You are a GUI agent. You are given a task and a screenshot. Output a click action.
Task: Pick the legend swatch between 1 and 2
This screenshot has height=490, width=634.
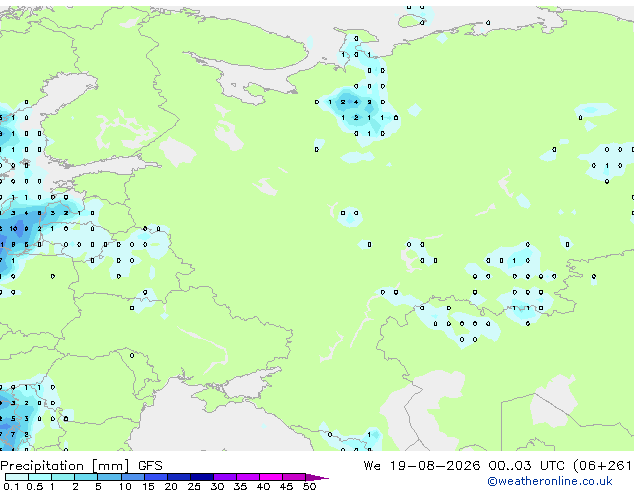point(63,477)
